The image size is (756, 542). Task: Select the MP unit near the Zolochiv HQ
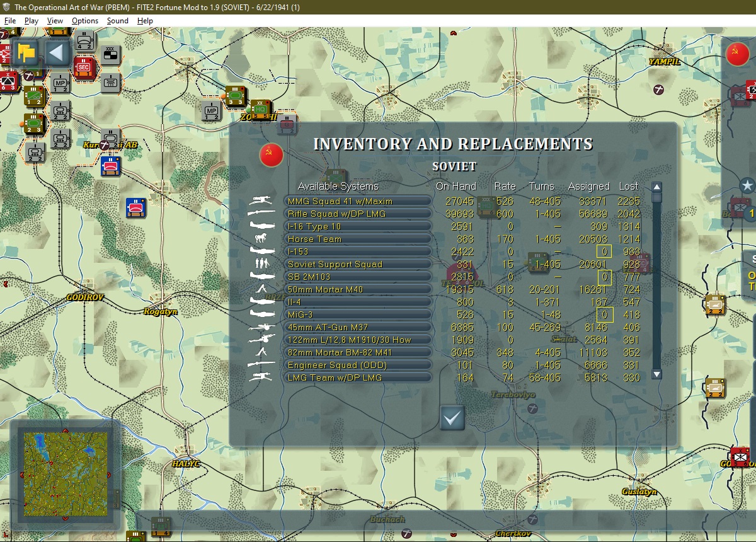point(211,110)
